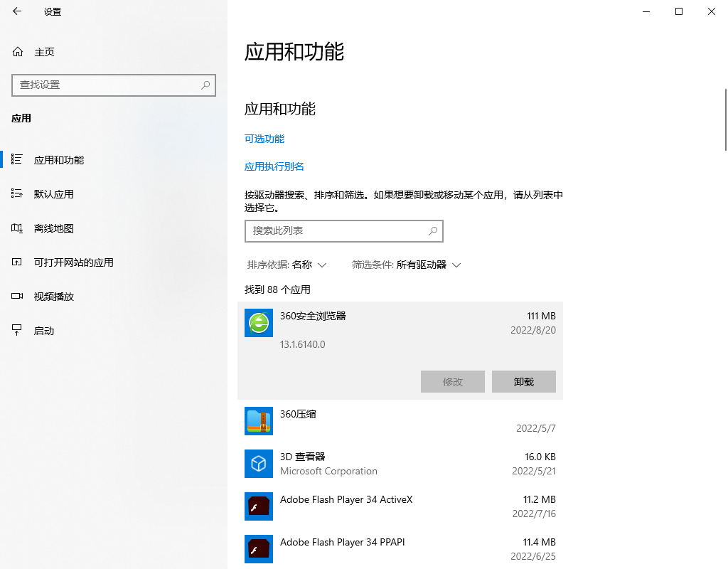Open 离线地图 in sidebar
The width and height of the screenshot is (728, 569).
click(x=54, y=228)
